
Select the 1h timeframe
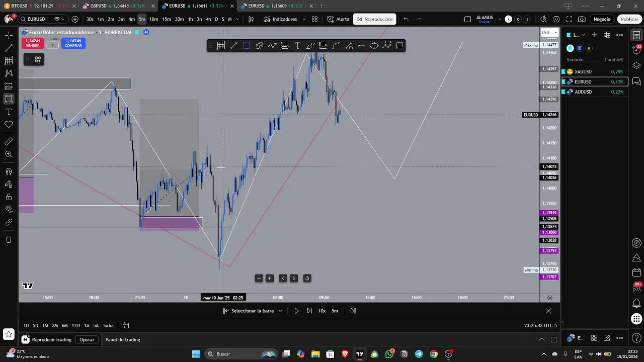190,19
